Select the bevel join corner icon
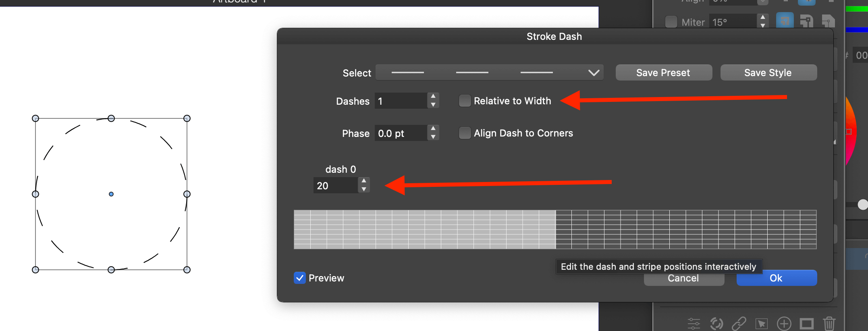Screen dimensions: 868x331 click(x=828, y=21)
